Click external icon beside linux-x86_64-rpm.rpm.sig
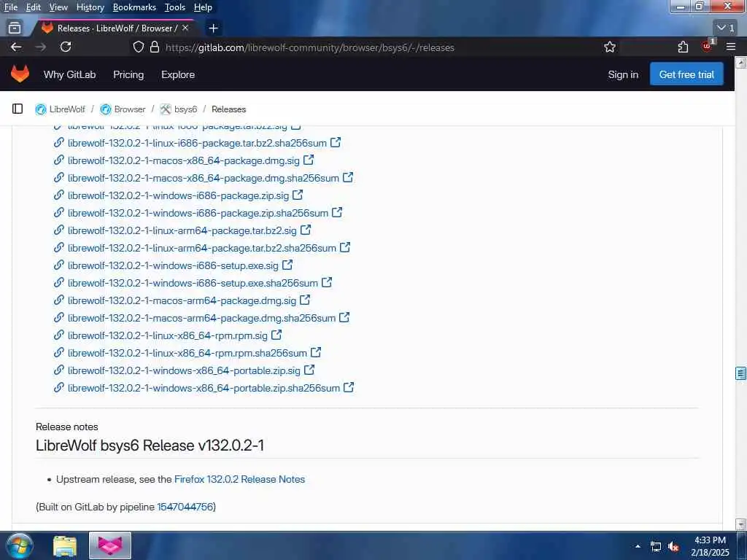Image resolution: width=747 pixels, height=560 pixels. [276, 335]
